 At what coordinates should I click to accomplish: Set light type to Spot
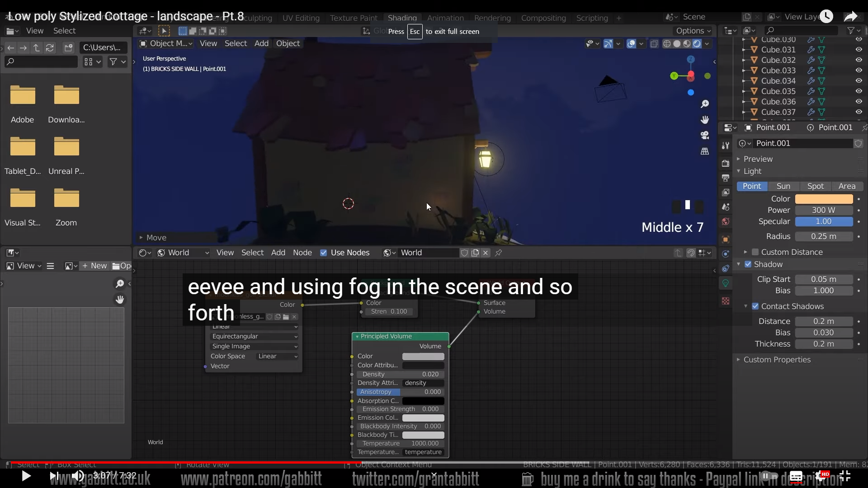815,186
